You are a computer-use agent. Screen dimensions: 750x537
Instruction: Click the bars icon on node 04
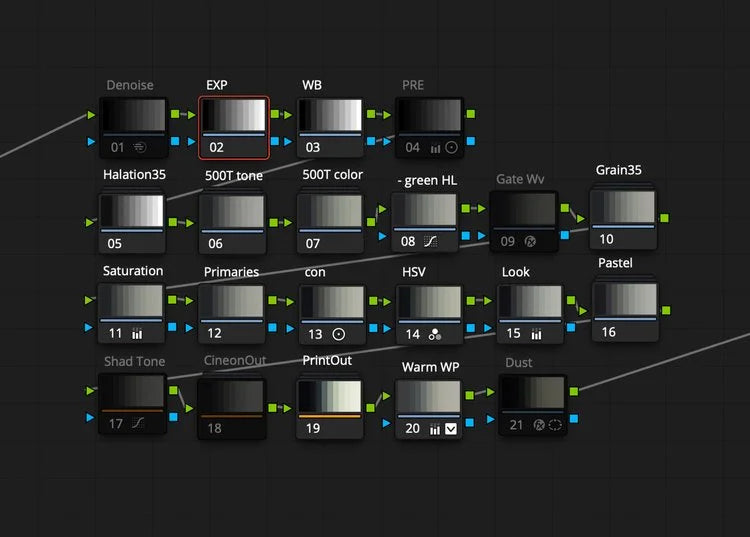pyautogui.click(x=435, y=148)
